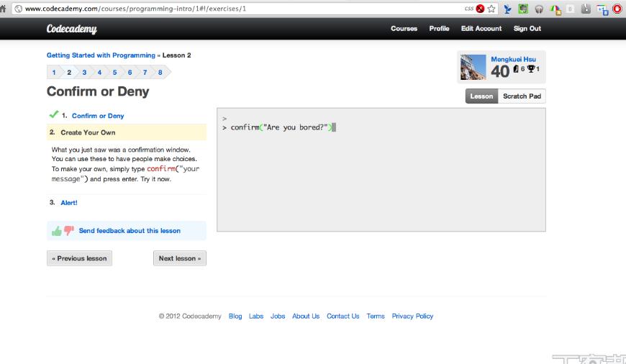The width and height of the screenshot is (626, 364).
Task: Open exercise 1 Confirm or Deny link
Action: [x=98, y=116]
